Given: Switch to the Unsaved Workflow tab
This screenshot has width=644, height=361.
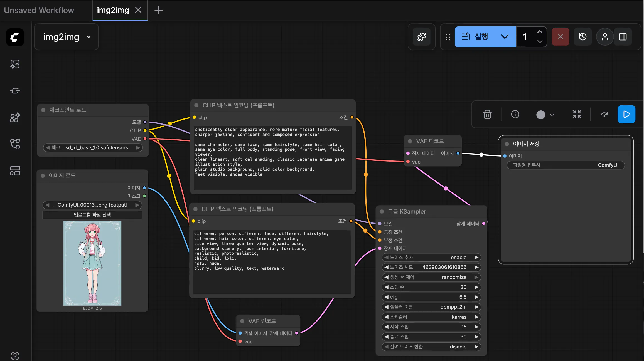Looking at the screenshot, I should (39, 10).
